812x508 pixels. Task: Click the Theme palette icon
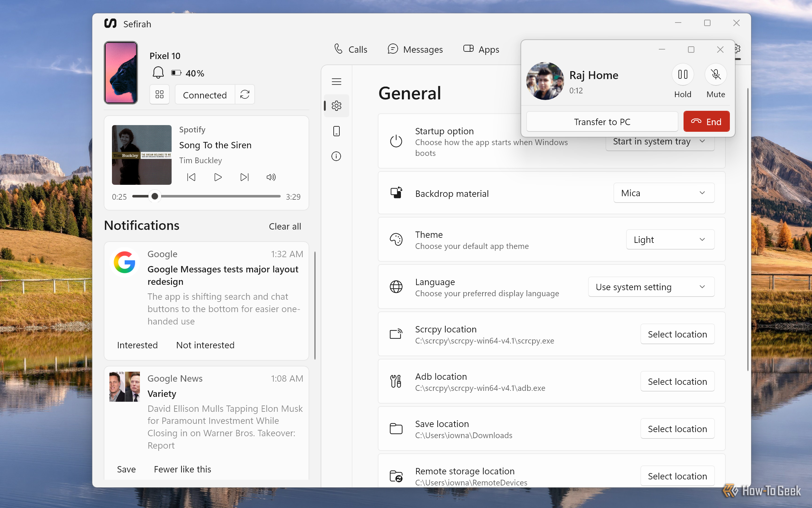(396, 239)
